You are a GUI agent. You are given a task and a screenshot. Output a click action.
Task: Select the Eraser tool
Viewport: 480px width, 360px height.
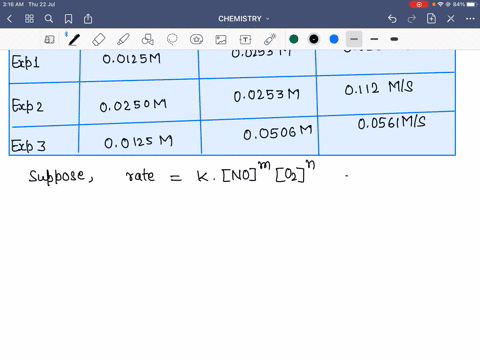pyautogui.click(x=99, y=40)
